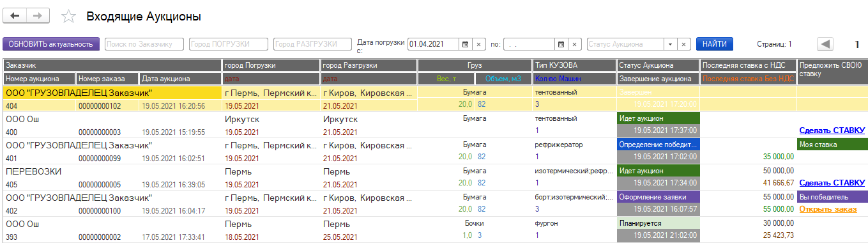This screenshot has height=243, width=868.
Task: Click the Номер аукциона column header
Action: 39,79
